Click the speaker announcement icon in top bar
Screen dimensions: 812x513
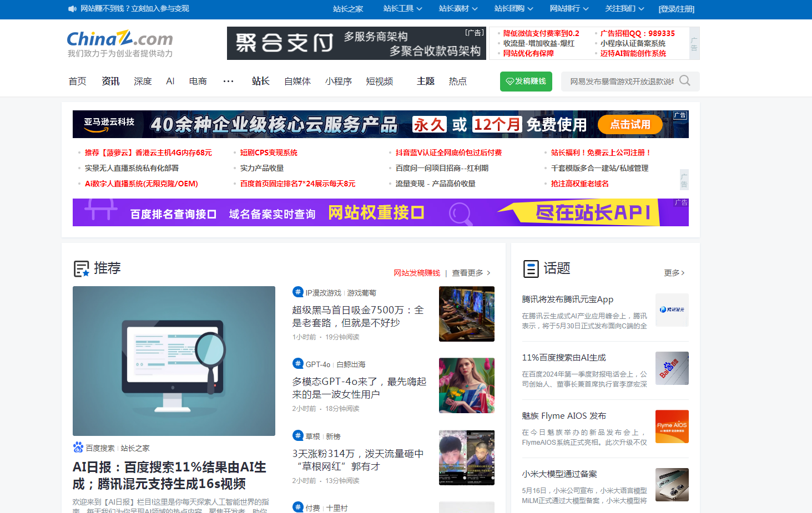click(72, 9)
